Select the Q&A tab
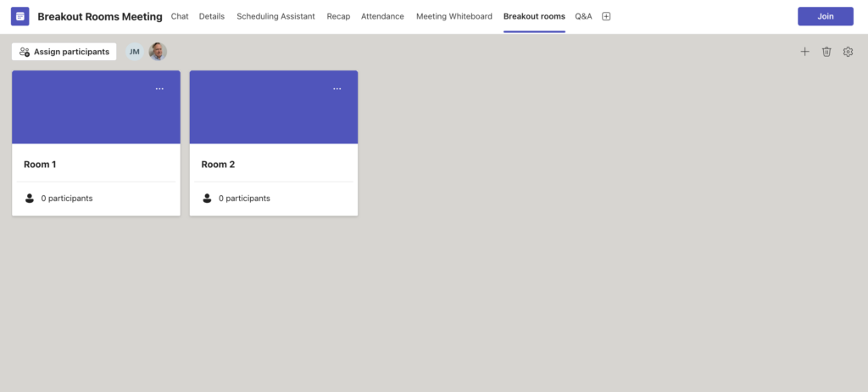This screenshot has height=392, width=868. [583, 16]
